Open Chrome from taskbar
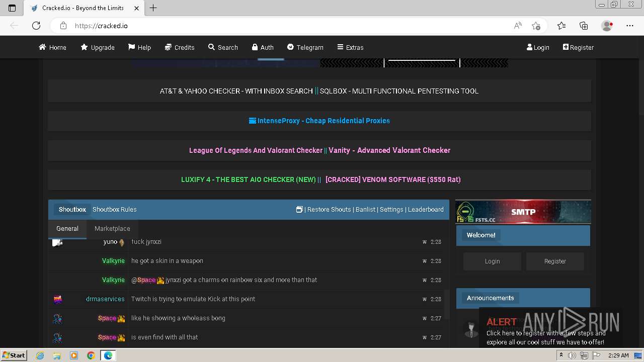The height and width of the screenshot is (362, 644). click(91, 355)
